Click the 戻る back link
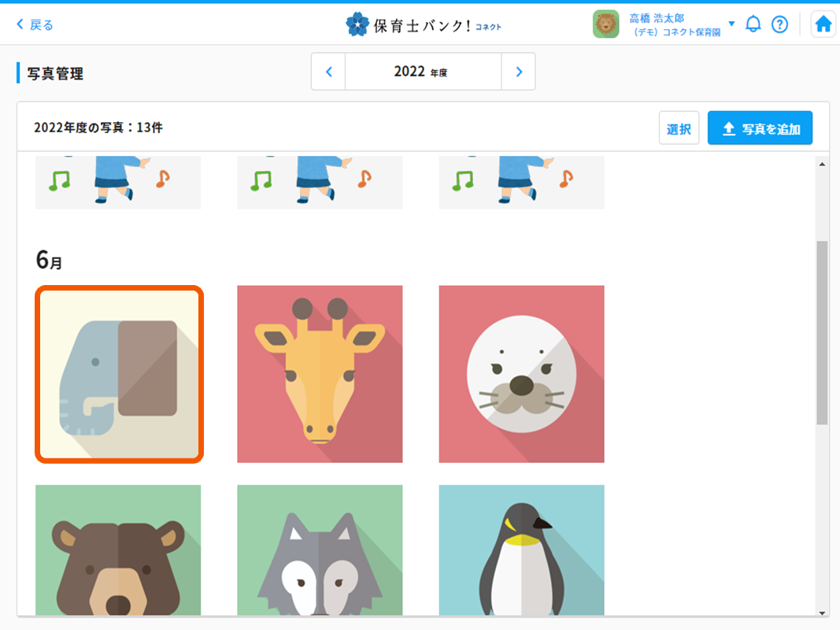Screen dimensions: 840x630 pos(35,24)
